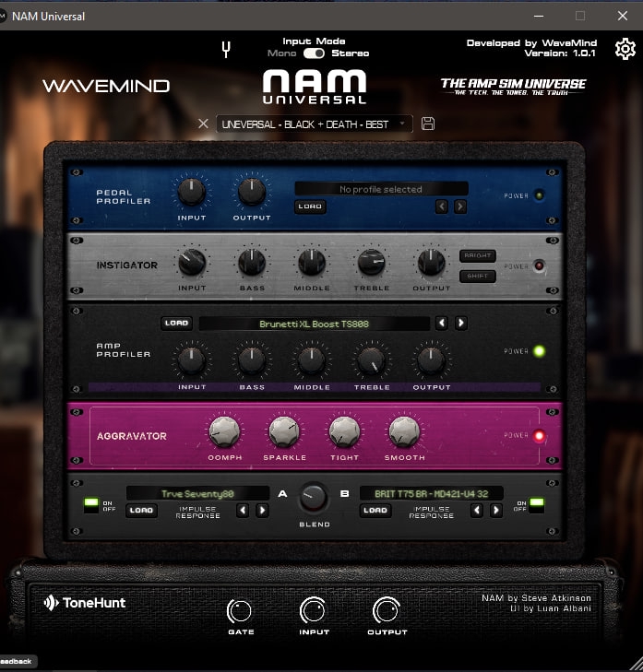Open the tuner fork icon
Screen dimensions: 643x672
click(226, 49)
